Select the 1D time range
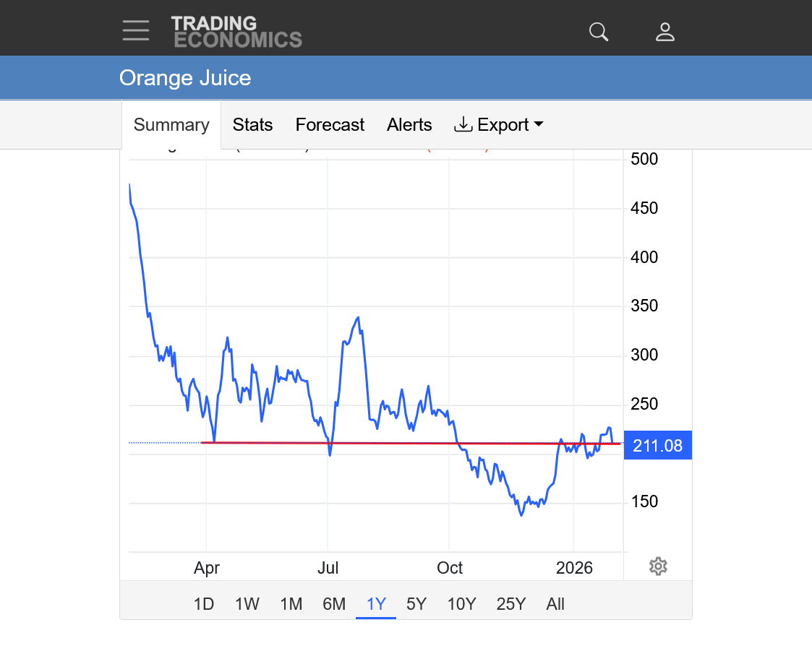This screenshot has width=812, height=651. (204, 604)
